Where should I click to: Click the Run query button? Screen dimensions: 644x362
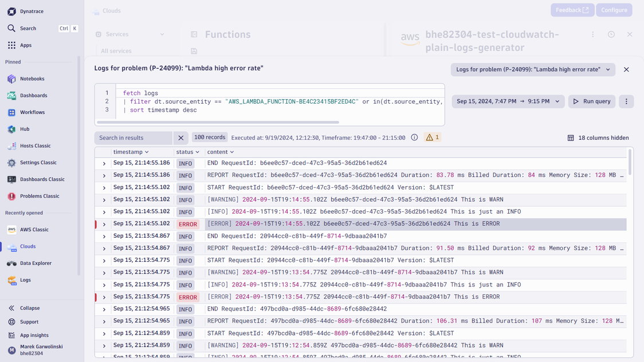(x=592, y=101)
